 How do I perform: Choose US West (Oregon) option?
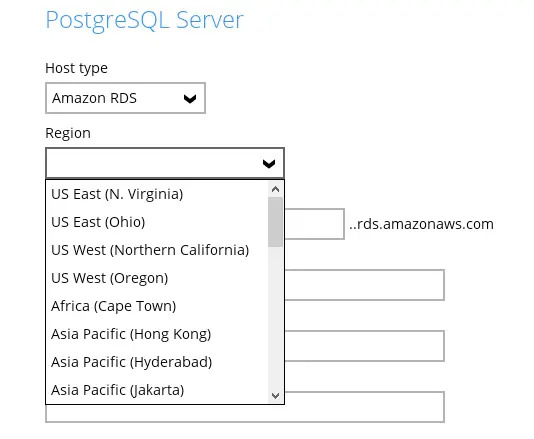tap(157, 278)
